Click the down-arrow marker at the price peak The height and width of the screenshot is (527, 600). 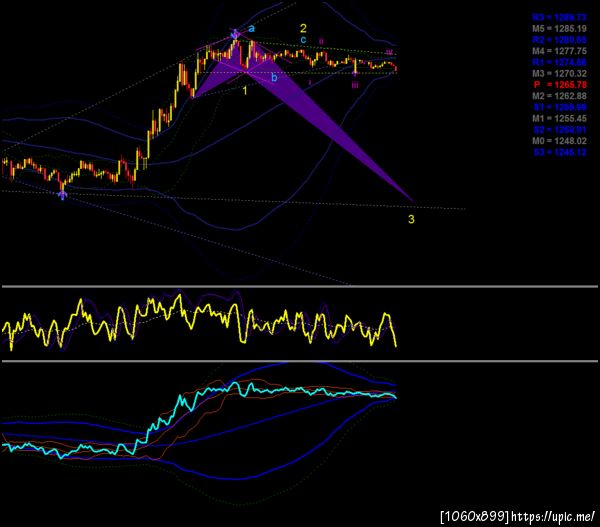235,34
